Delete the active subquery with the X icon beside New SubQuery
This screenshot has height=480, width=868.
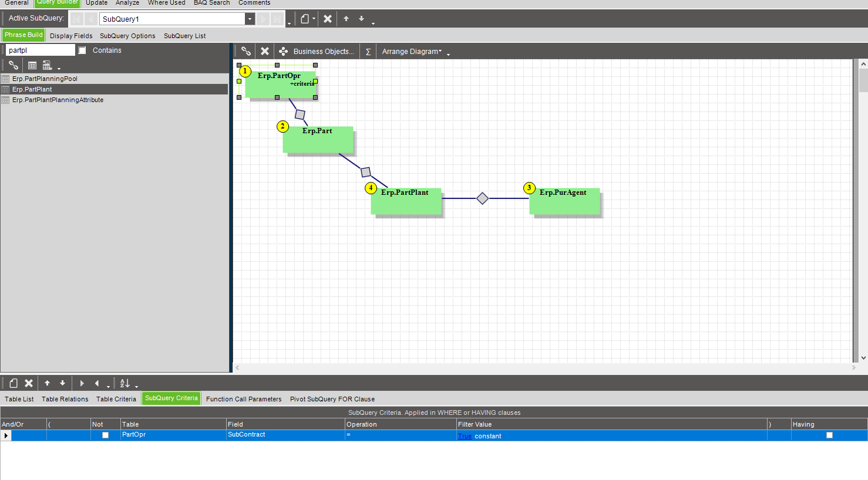point(328,19)
